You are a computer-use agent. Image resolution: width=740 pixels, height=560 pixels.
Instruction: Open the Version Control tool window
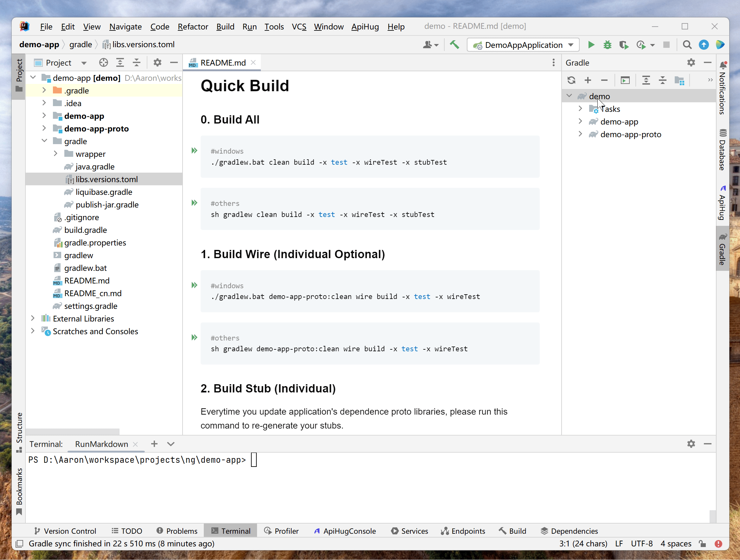tap(65, 531)
